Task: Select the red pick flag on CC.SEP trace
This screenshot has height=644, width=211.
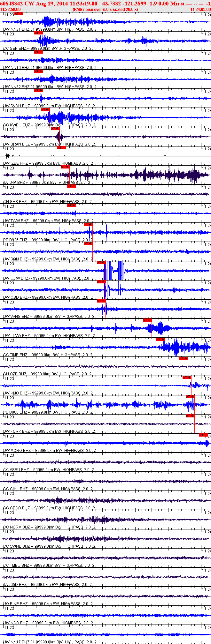Action: coord(38,33)
